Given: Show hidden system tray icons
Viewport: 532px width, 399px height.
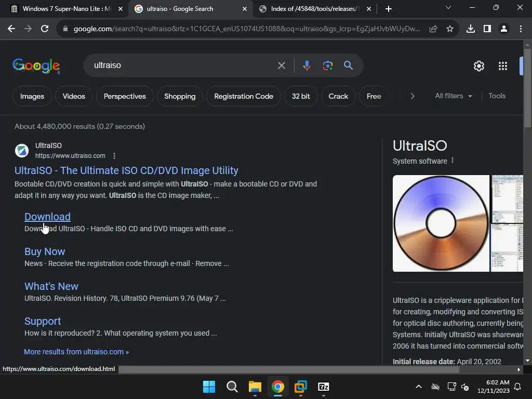Looking at the screenshot, I should click(x=419, y=387).
